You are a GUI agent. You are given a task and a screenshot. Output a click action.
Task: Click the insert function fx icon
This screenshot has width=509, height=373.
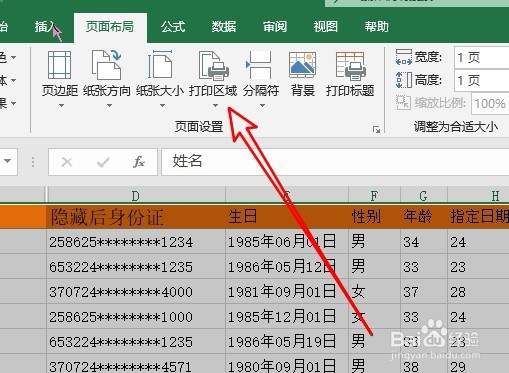click(139, 162)
